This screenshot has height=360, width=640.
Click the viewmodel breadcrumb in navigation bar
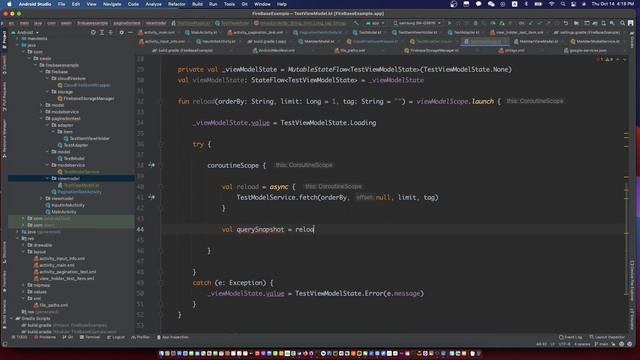point(156,23)
